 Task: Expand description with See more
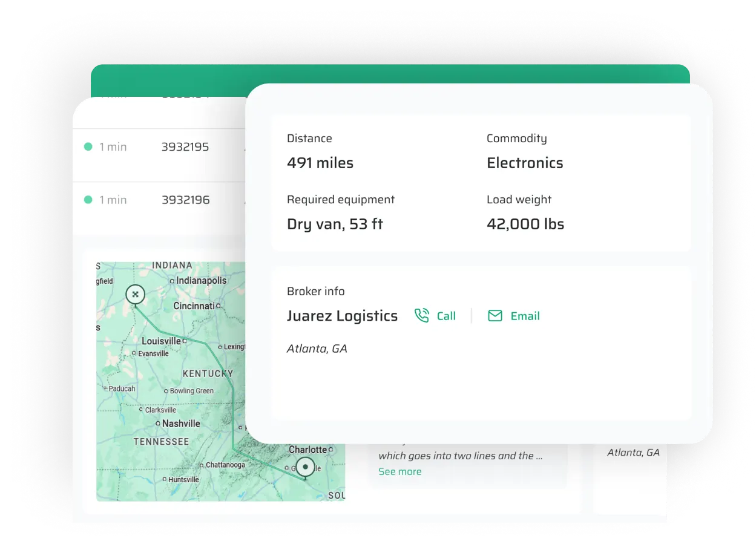click(399, 471)
